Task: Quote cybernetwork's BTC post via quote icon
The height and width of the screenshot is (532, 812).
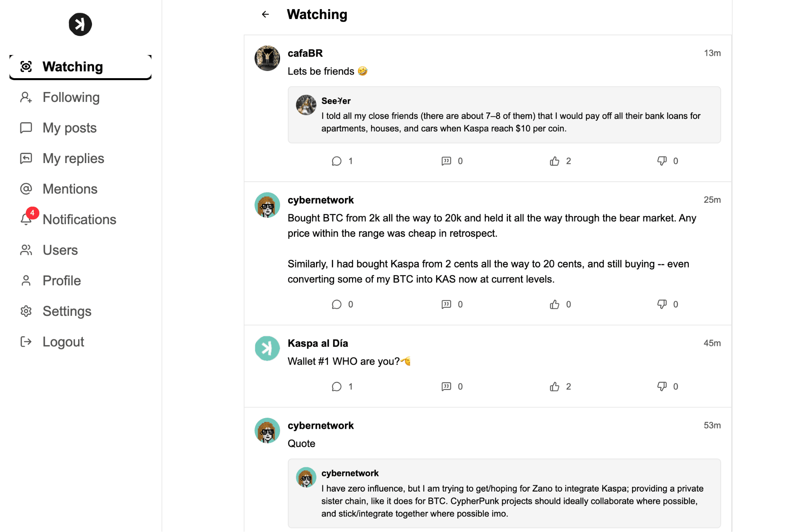Action: (x=446, y=304)
